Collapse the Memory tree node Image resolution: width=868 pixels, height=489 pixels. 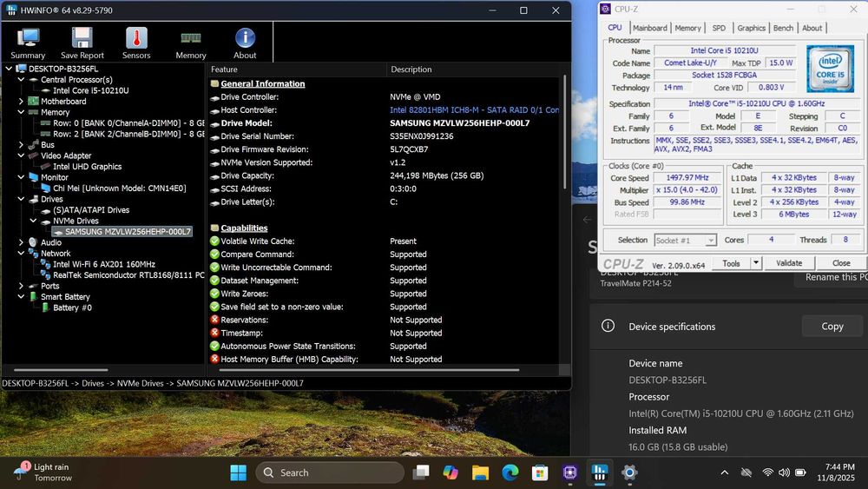tap(21, 112)
